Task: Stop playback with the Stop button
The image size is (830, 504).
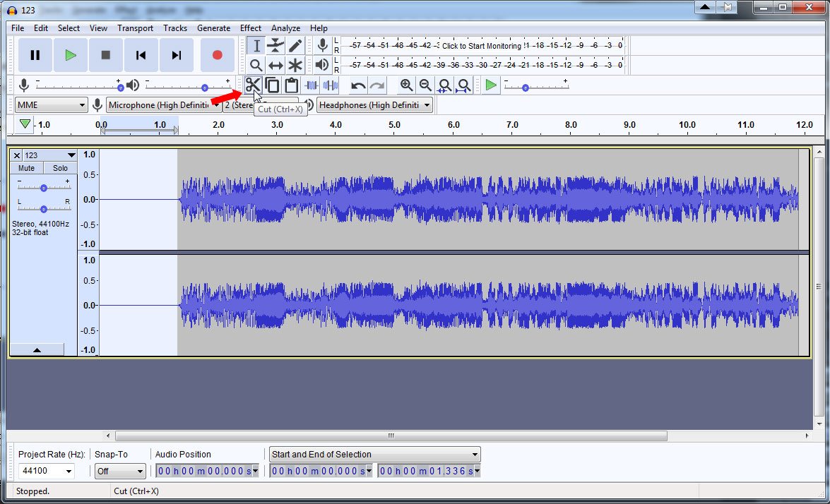Action: click(106, 55)
